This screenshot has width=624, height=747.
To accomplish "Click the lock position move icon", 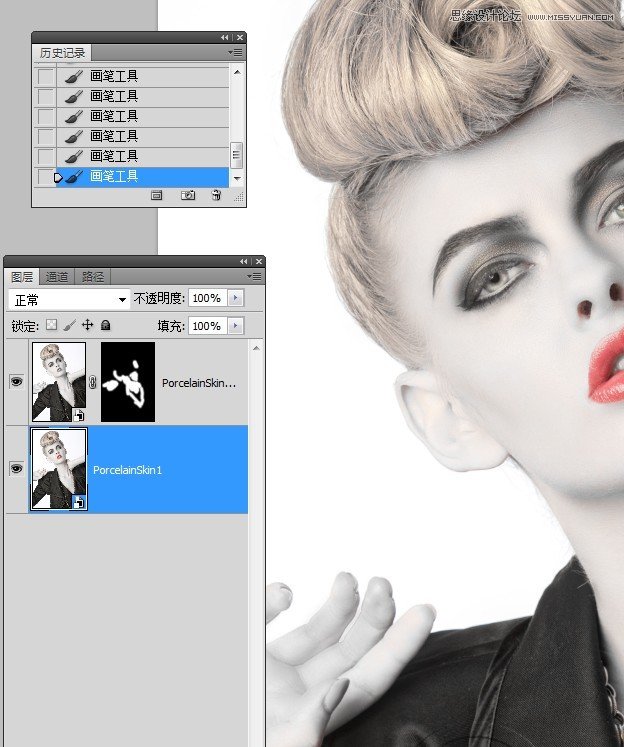I will [x=87, y=326].
